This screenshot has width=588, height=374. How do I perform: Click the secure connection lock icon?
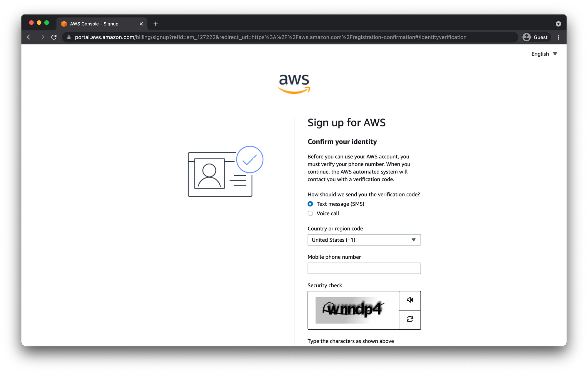click(69, 37)
